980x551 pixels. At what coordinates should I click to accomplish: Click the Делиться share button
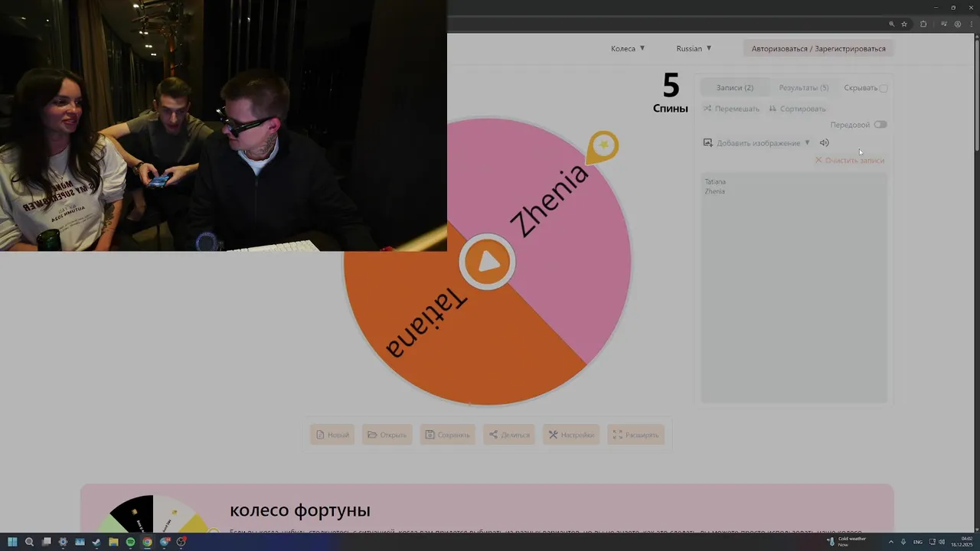509,435
